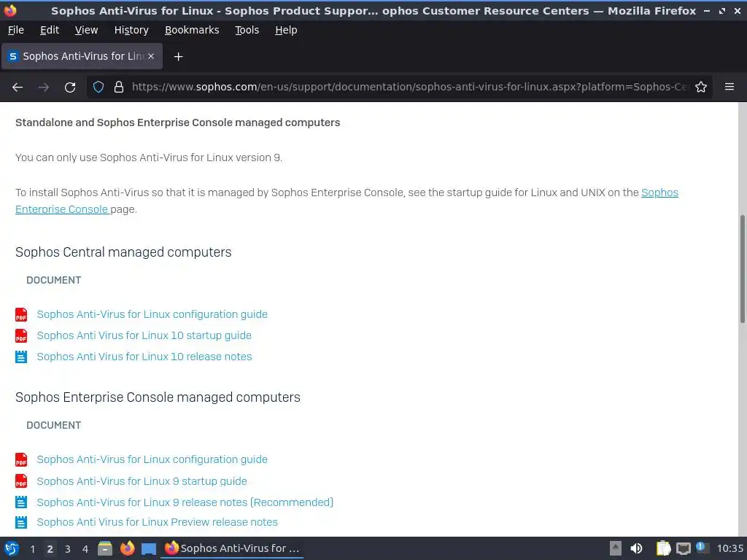Open Sophos Anti Virus Linux 10 startup guide

pyautogui.click(x=144, y=335)
